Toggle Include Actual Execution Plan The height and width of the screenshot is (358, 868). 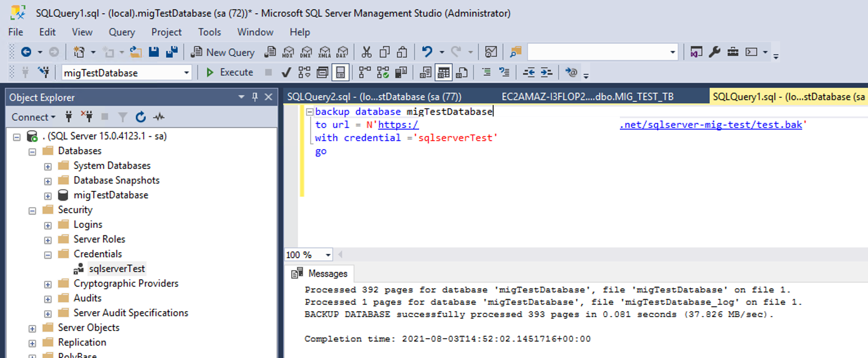[x=365, y=72]
